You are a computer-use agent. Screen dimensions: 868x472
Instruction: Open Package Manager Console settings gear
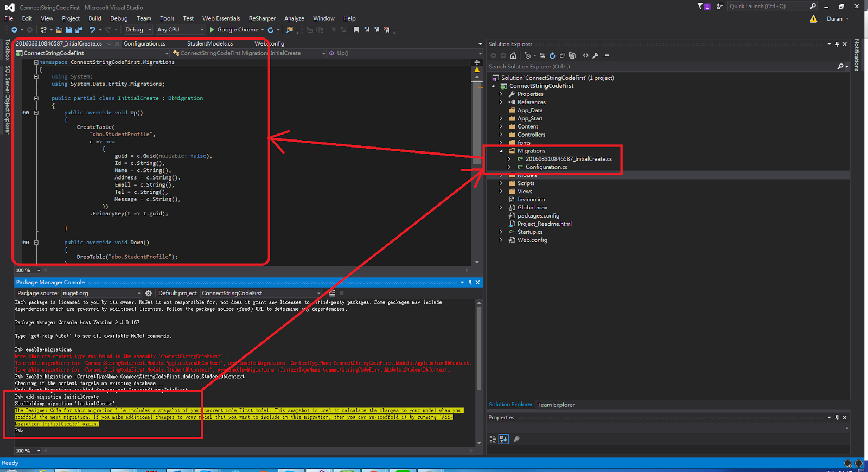point(149,293)
